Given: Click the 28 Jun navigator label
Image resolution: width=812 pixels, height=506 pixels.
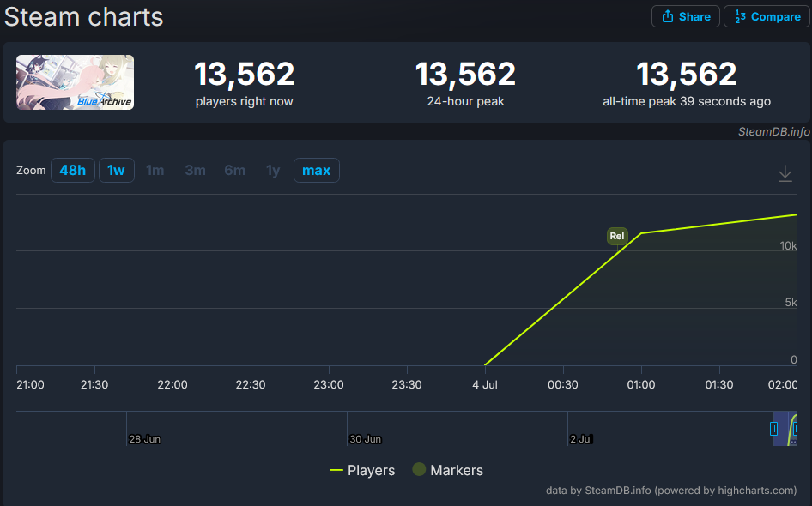Looking at the screenshot, I should click(145, 439).
